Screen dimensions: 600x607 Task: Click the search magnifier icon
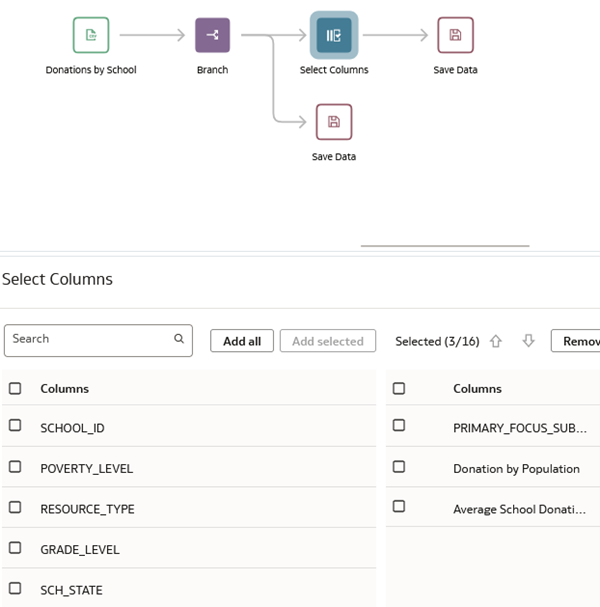(x=179, y=339)
